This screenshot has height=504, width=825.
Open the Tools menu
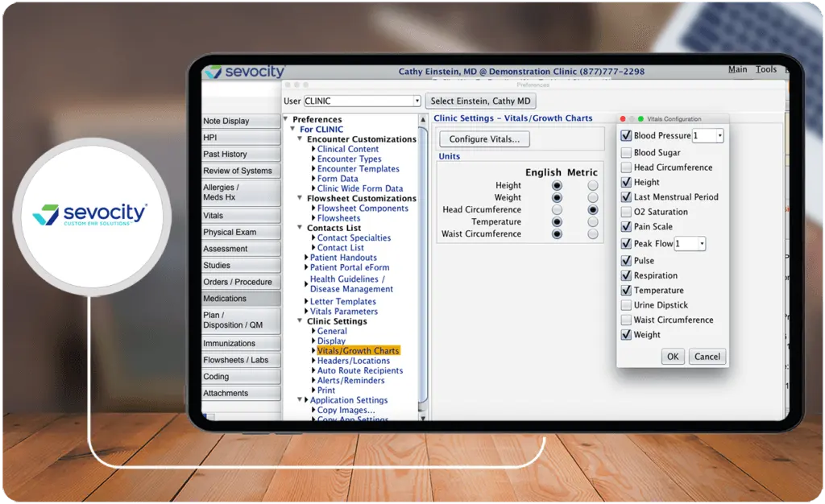[766, 69]
